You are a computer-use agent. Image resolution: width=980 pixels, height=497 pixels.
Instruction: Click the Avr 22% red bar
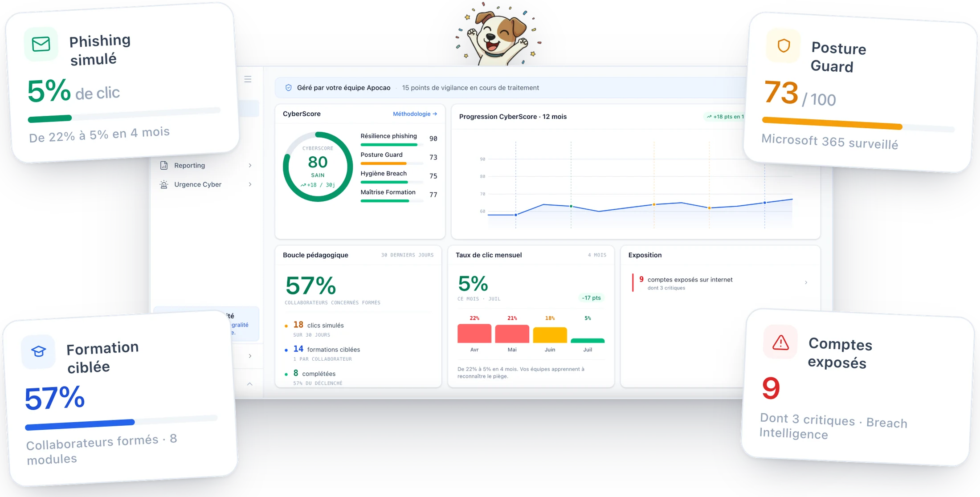(474, 334)
